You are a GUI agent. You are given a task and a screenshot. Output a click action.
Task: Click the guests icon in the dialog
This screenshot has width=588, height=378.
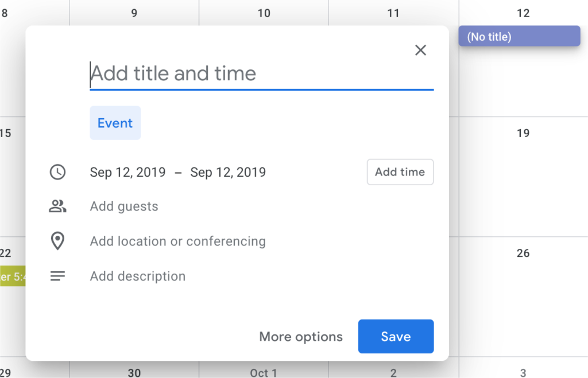57,206
